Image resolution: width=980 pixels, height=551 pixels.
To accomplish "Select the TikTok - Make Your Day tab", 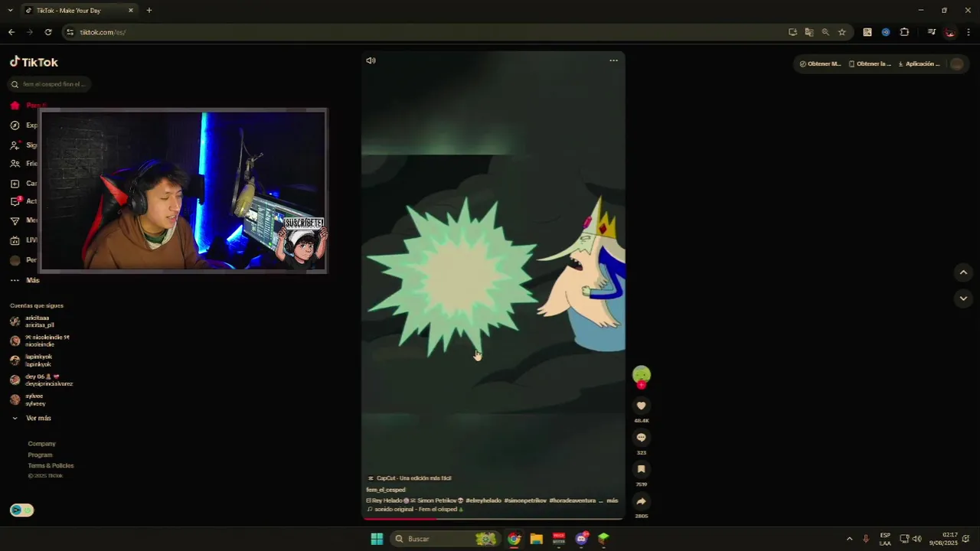I will click(x=79, y=11).
